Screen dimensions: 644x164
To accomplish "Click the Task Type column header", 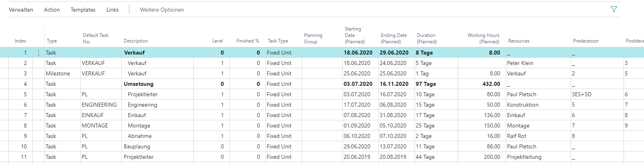I will click(x=278, y=41).
